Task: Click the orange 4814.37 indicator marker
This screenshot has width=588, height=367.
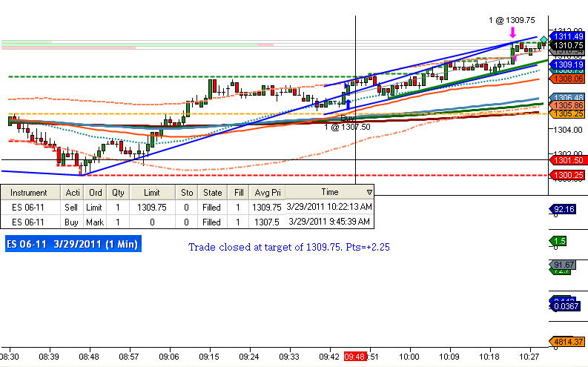Action: pyautogui.click(x=567, y=342)
